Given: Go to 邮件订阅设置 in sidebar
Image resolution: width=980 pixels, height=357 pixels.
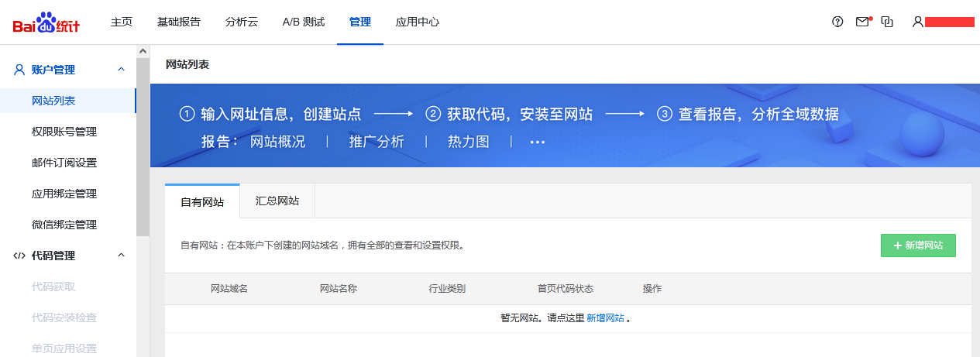Looking at the screenshot, I should [64, 163].
